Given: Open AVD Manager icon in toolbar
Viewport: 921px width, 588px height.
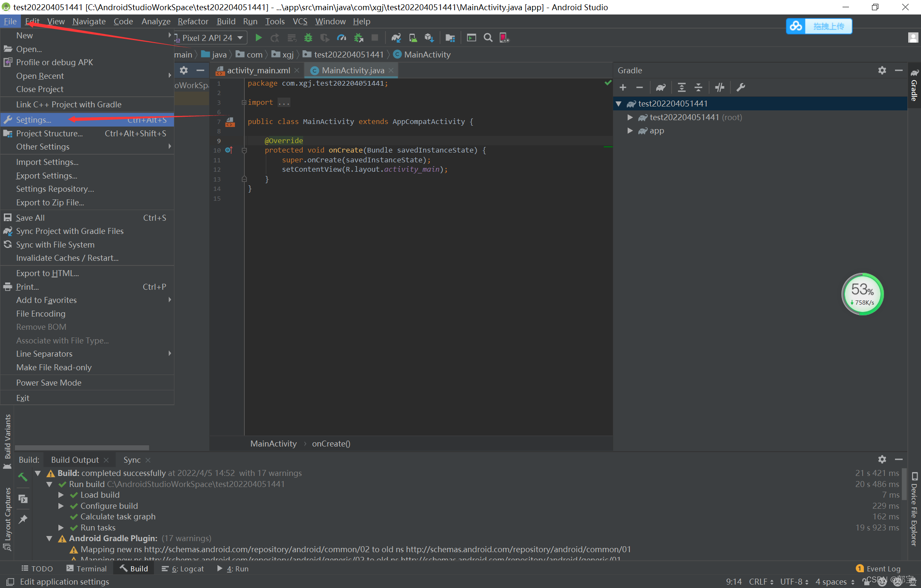Looking at the screenshot, I should click(x=413, y=38).
